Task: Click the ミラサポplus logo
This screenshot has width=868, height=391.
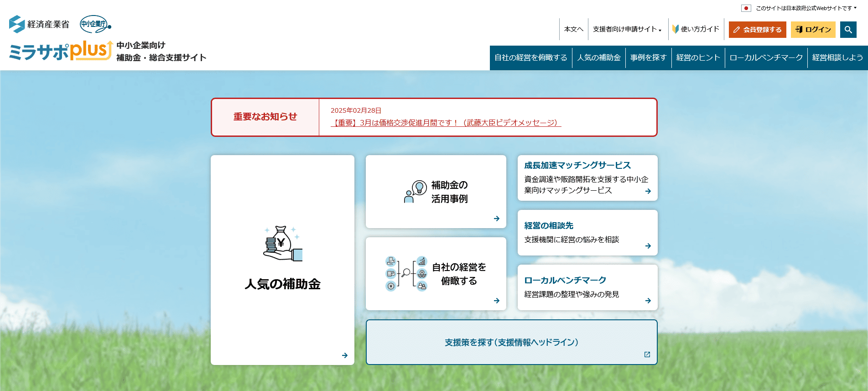Action: (61, 51)
